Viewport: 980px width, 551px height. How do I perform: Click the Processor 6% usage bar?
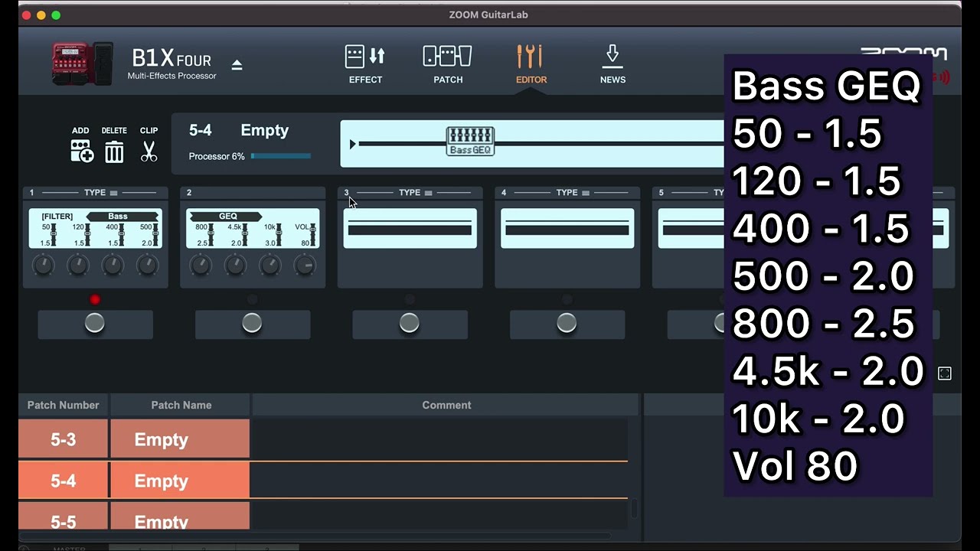(281, 156)
